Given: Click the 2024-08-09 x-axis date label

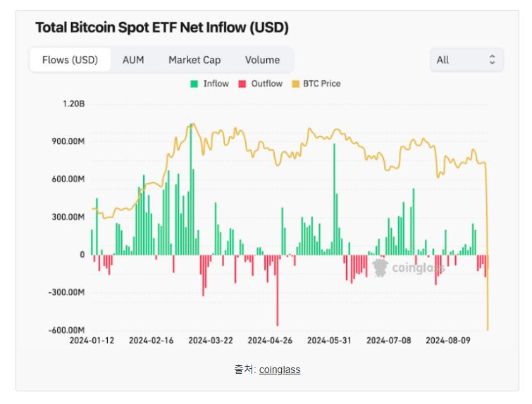Looking at the screenshot, I should pyautogui.click(x=450, y=340).
